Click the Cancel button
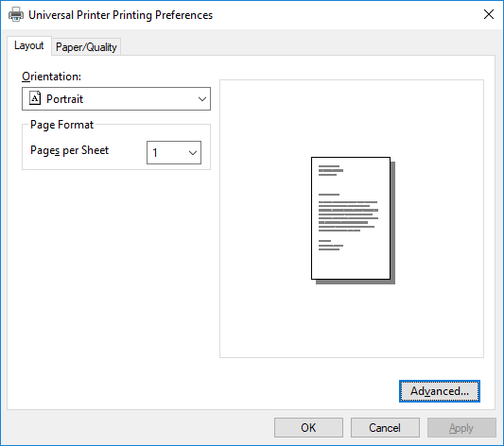The image size is (504, 446). (x=385, y=427)
